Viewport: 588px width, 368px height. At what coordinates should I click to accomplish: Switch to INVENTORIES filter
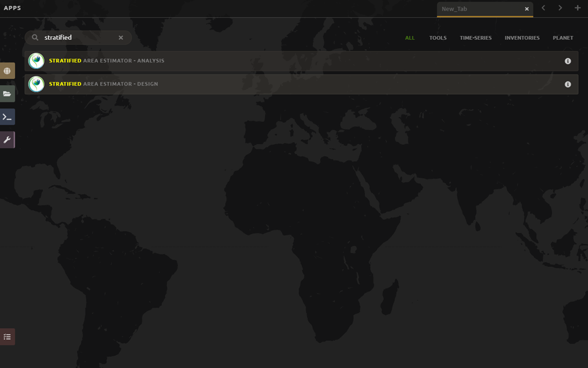coord(522,38)
